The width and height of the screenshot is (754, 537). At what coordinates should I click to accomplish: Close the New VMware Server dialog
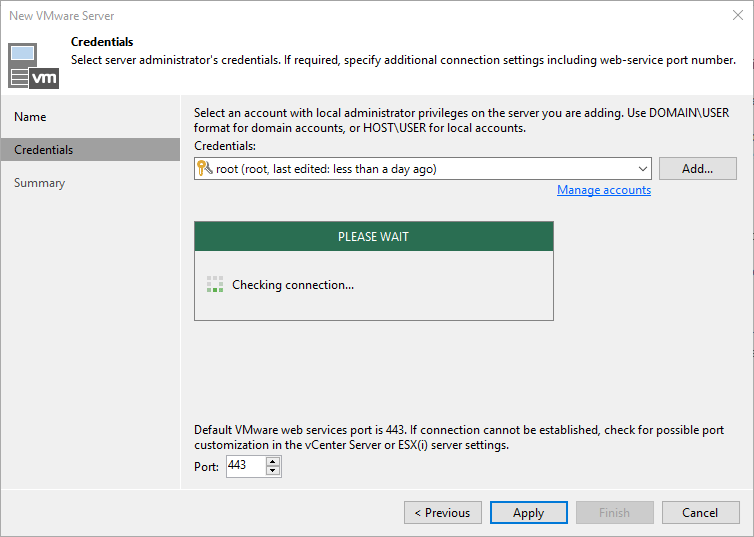tap(738, 15)
